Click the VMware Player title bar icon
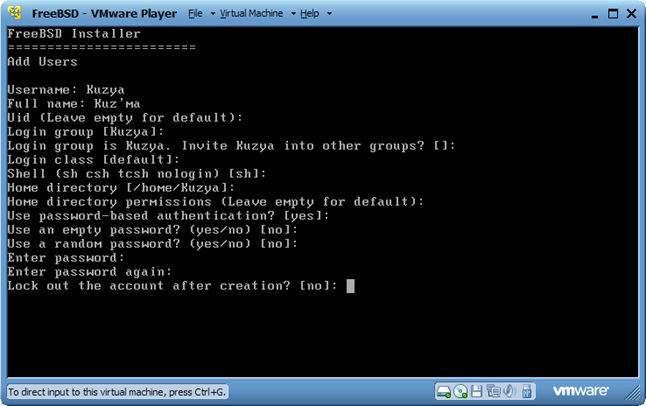Viewport: 646px width, 406px height. [x=14, y=14]
